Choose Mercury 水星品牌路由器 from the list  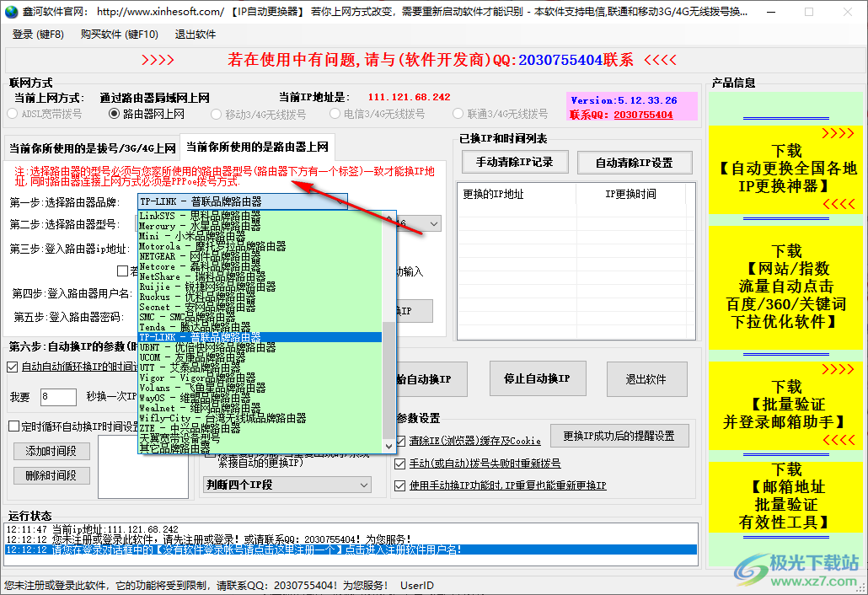pyautogui.click(x=260, y=226)
